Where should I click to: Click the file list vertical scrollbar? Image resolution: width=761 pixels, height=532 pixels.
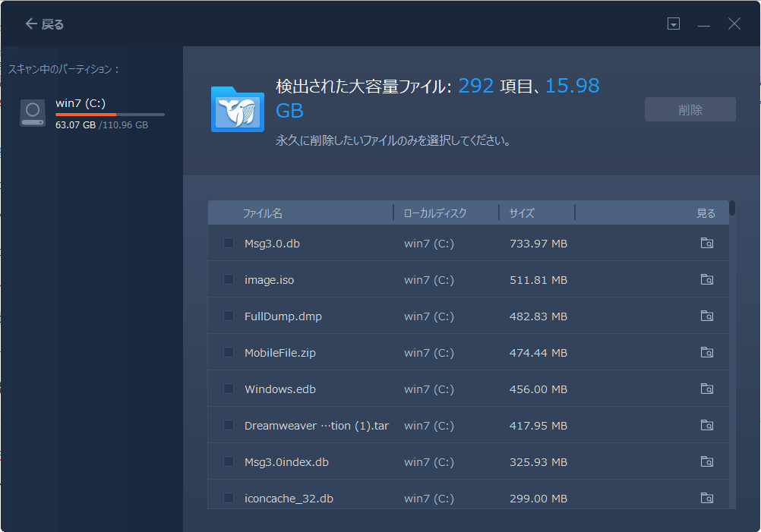tap(732, 208)
